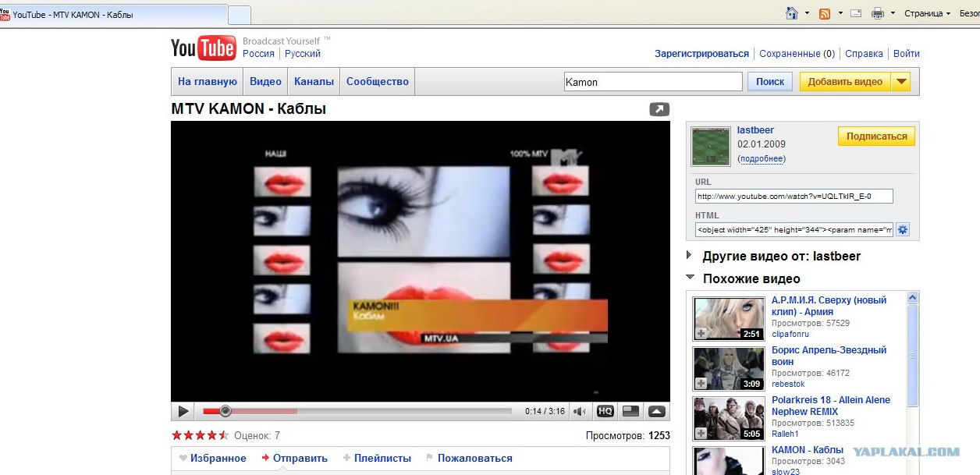Expand the Добавить видео dropdown arrow
This screenshot has height=475, width=980.
[900, 82]
